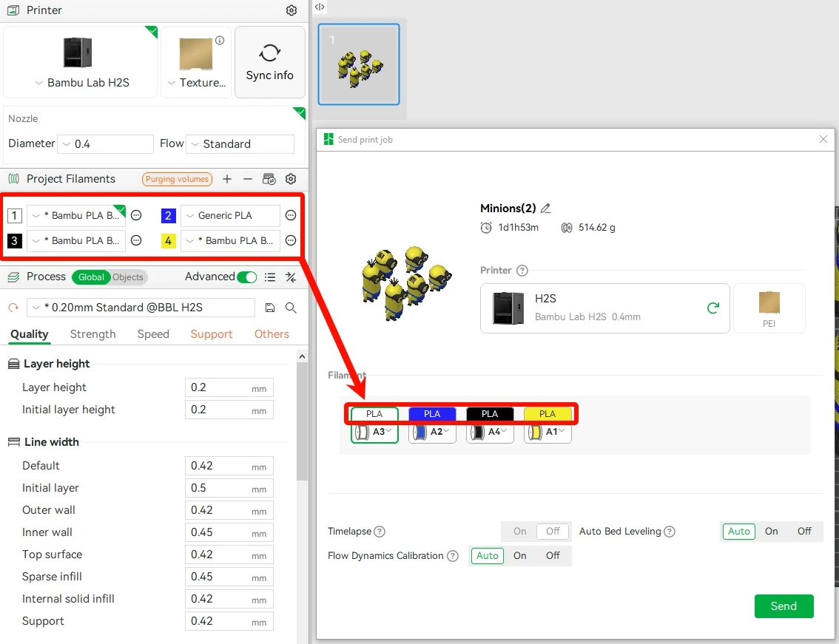Image resolution: width=839 pixels, height=644 pixels.
Task: Click the reset process preset arrow icon
Action: pyautogui.click(x=13, y=308)
